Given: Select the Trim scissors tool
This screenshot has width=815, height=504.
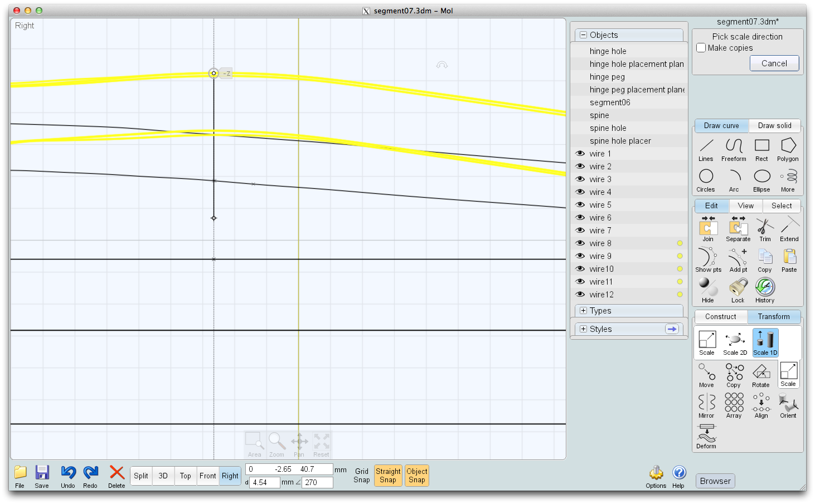Looking at the screenshot, I should (x=765, y=229).
